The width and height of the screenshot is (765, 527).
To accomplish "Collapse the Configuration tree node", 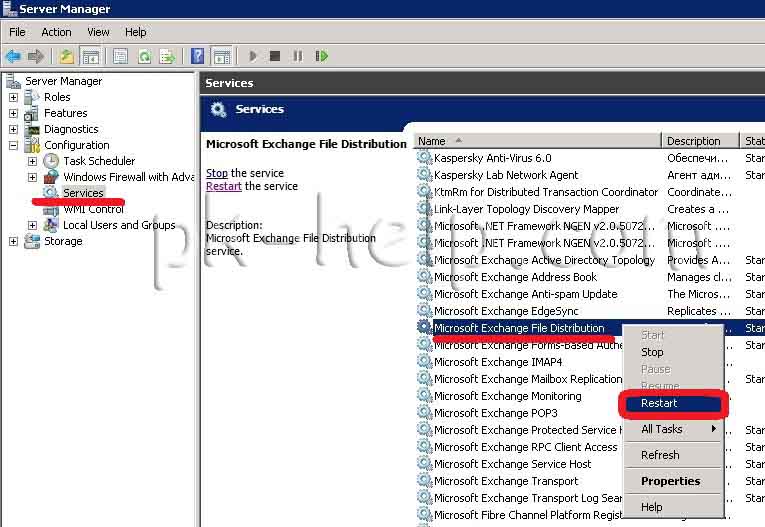I will point(13,145).
